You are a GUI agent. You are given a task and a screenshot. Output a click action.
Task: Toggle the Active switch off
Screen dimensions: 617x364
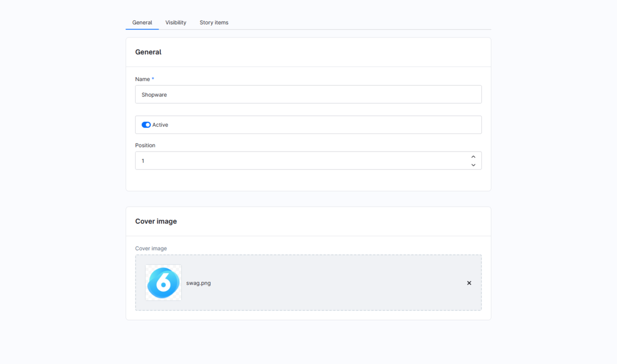(146, 125)
